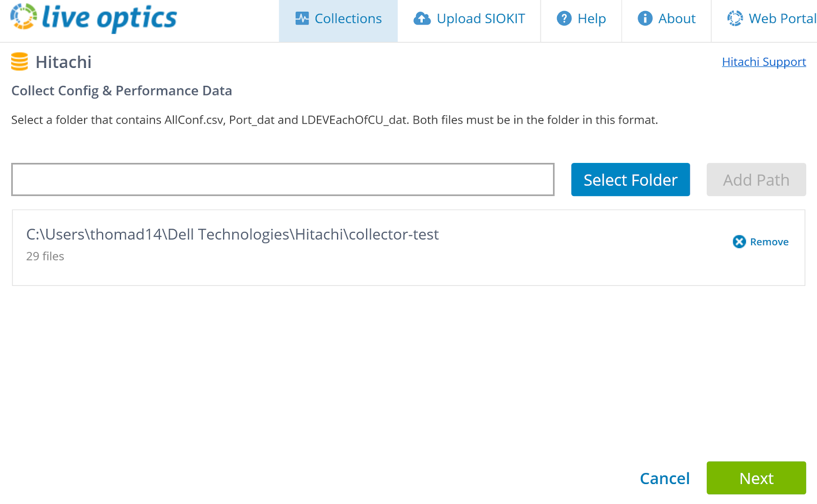Open the Web Portal tab

click(x=782, y=19)
